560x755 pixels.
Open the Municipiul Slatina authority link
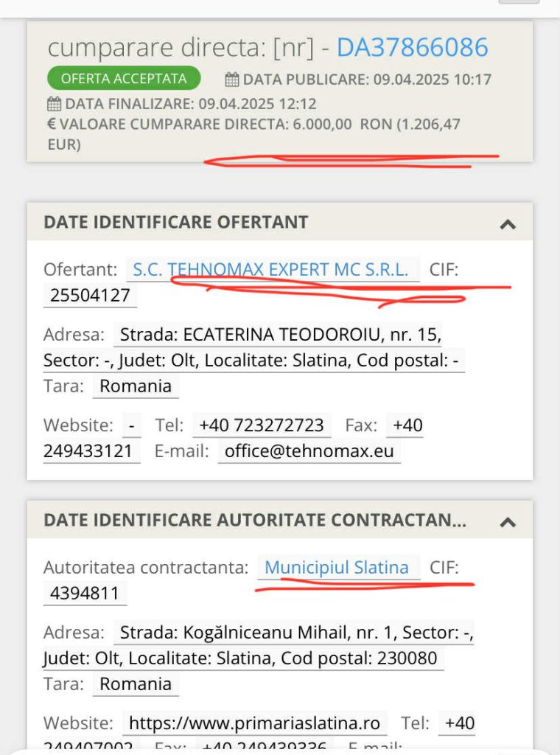pyautogui.click(x=337, y=568)
